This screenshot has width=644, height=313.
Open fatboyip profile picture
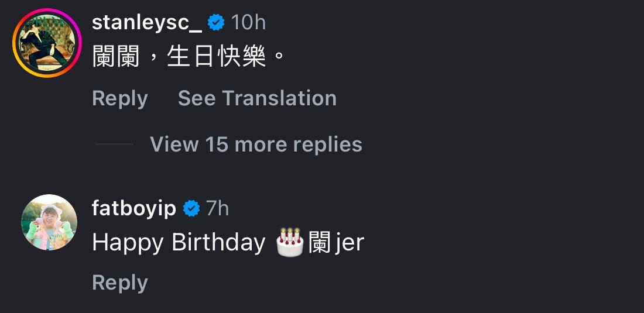point(49,222)
